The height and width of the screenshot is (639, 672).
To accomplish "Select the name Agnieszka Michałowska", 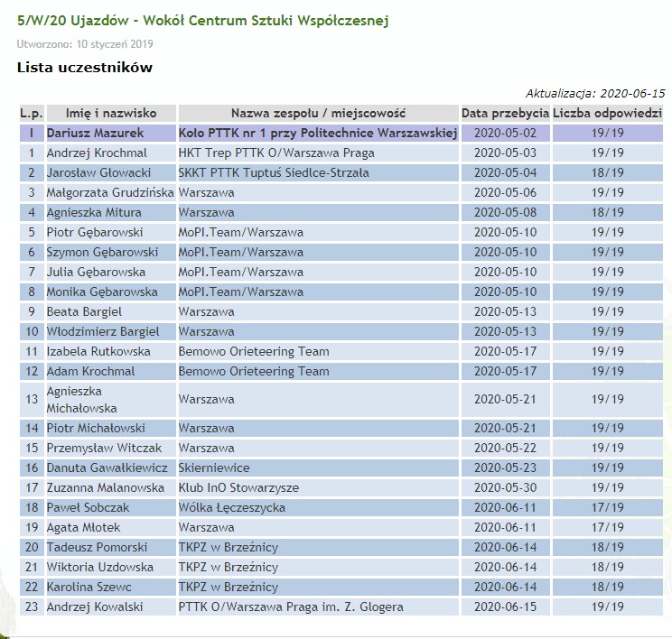I will point(82,400).
